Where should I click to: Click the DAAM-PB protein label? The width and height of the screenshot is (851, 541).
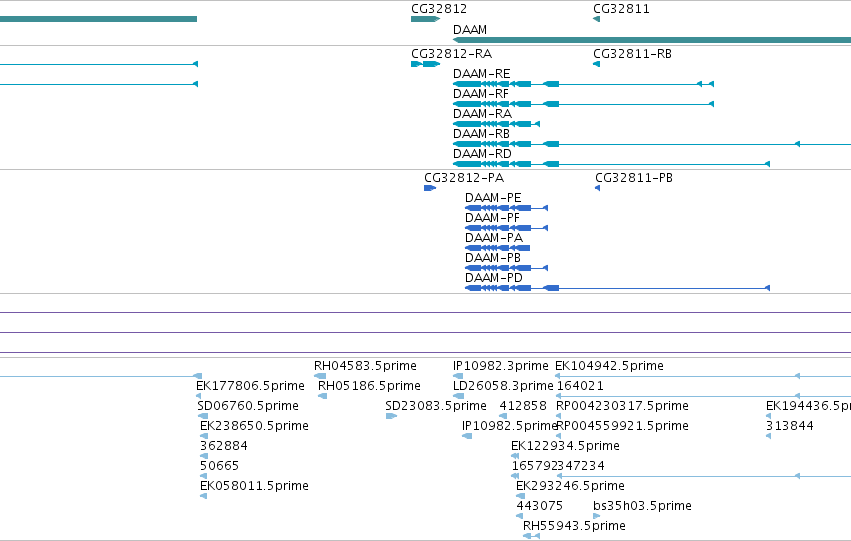(493, 258)
